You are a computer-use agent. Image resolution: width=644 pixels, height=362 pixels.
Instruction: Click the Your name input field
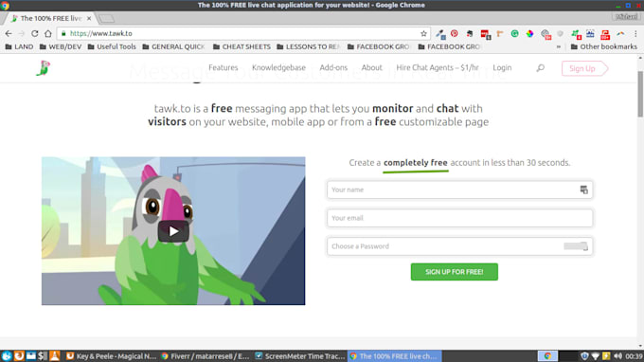pyautogui.click(x=459, y=190)
